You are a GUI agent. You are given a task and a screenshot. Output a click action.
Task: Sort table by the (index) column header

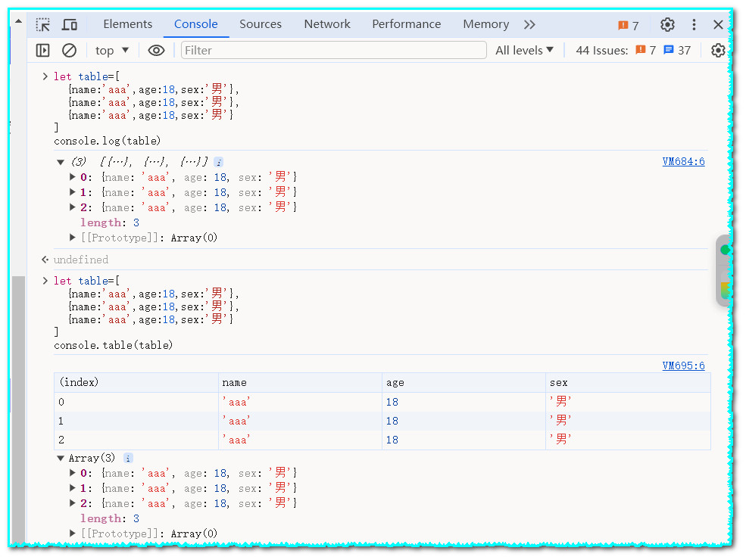coord(136,383)
